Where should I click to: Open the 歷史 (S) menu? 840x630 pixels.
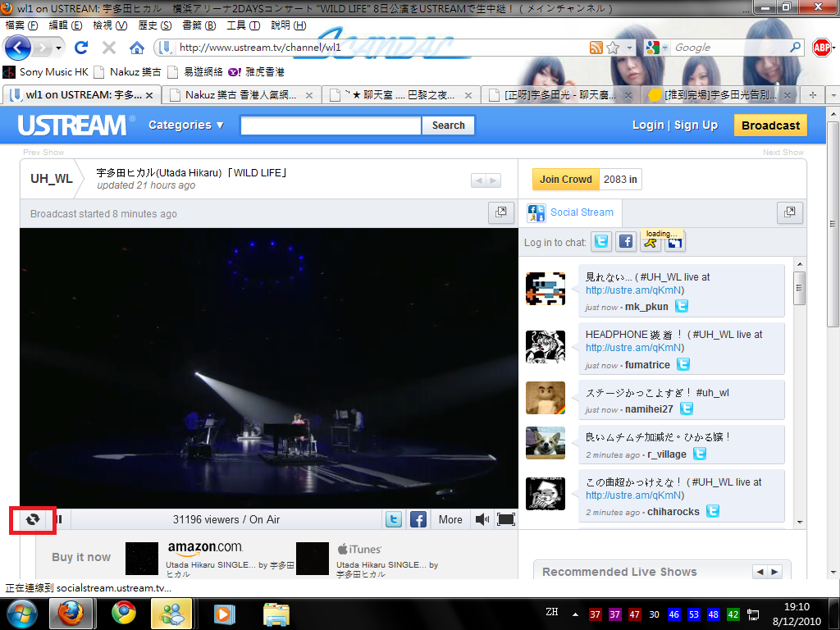click(155, 25)
